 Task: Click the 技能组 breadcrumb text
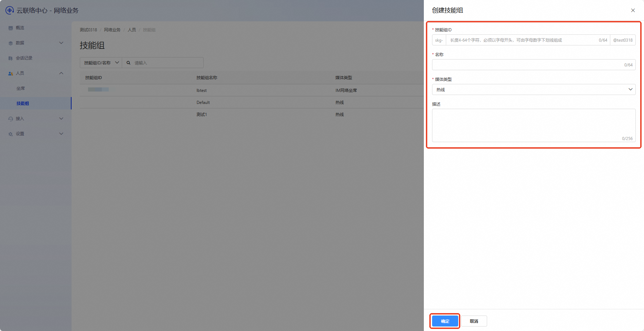[x=149, y=30]
